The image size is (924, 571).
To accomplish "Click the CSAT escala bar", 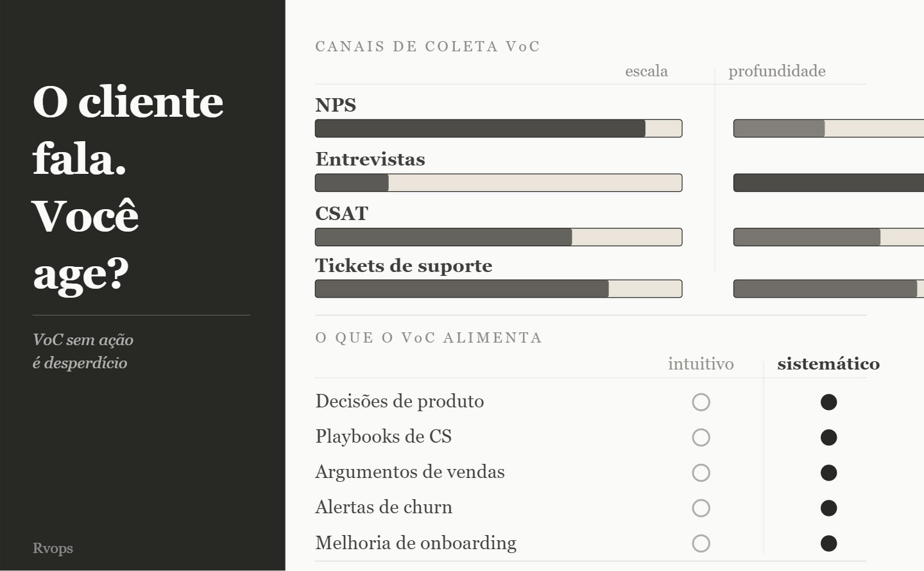I will point(498,237).
